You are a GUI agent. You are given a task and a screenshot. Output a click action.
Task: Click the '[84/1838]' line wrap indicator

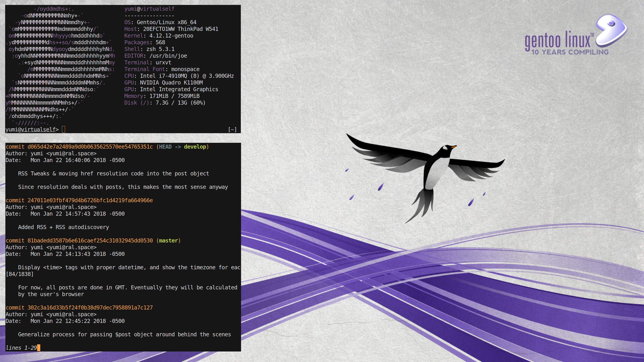point(19,274)
